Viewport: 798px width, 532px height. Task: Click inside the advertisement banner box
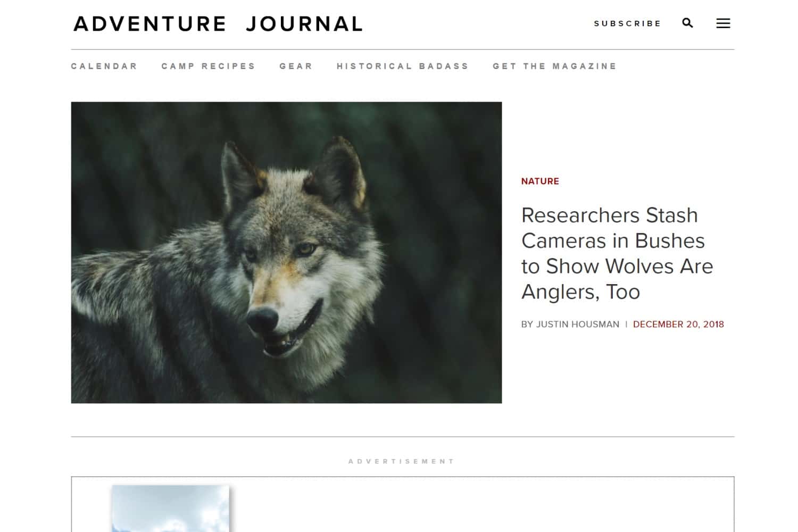pos(403,504)
